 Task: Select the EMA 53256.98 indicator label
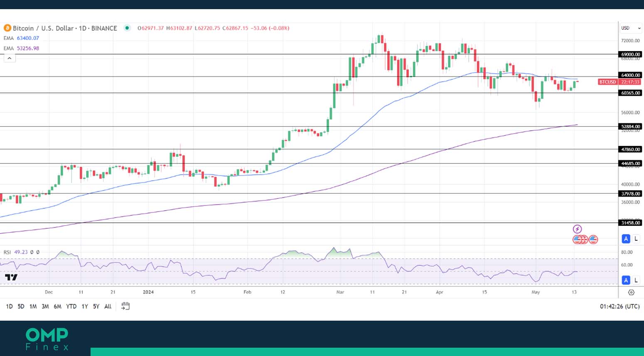(21, 48)
